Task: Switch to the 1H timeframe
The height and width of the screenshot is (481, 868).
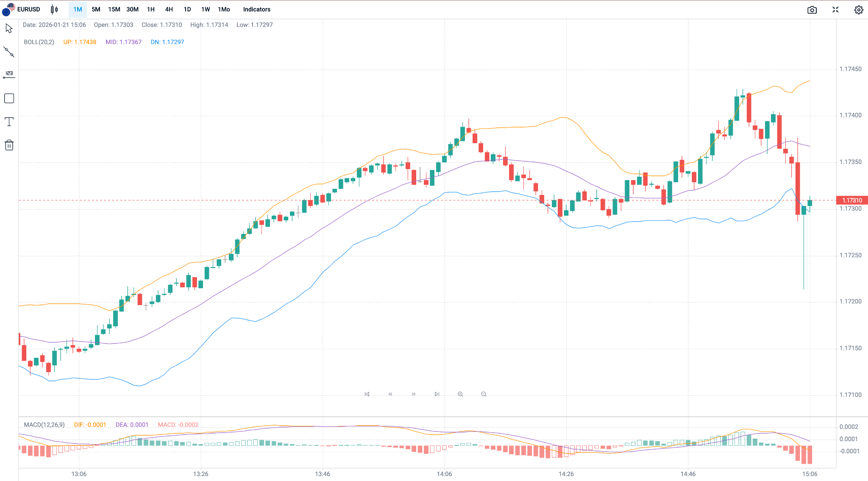Action: coord(151,9)
